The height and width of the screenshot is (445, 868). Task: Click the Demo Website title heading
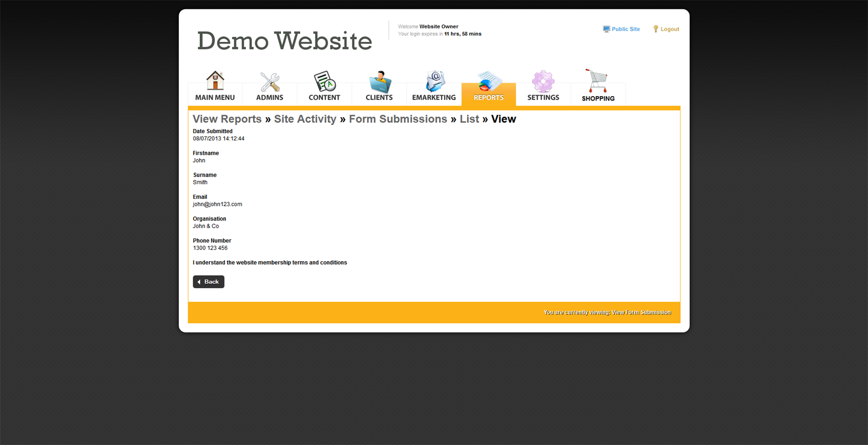pos(284,41)
